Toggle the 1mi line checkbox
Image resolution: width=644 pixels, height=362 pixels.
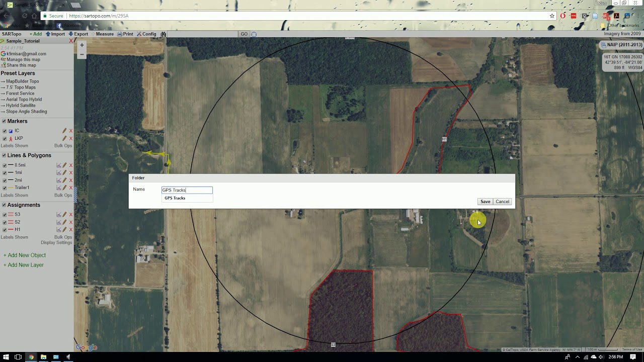tap(5, 172)
